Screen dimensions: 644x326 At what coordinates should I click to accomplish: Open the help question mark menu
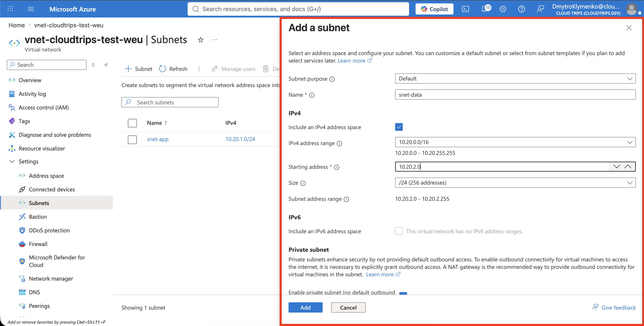tap(521, 9)
